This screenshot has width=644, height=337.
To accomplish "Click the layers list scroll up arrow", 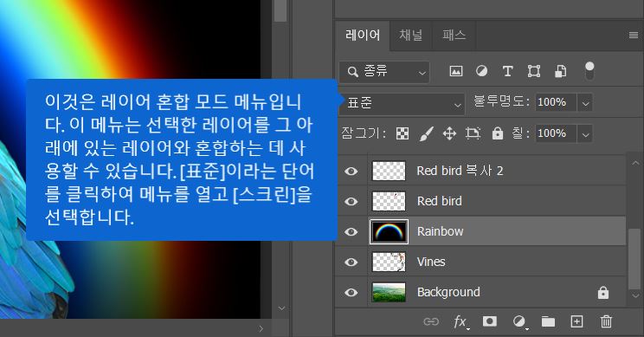I will 635,163.
